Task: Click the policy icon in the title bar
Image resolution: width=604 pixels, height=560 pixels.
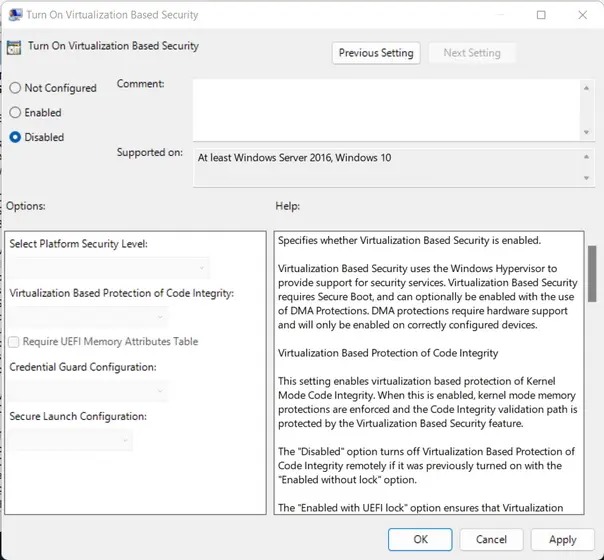Action: (12, 15)
